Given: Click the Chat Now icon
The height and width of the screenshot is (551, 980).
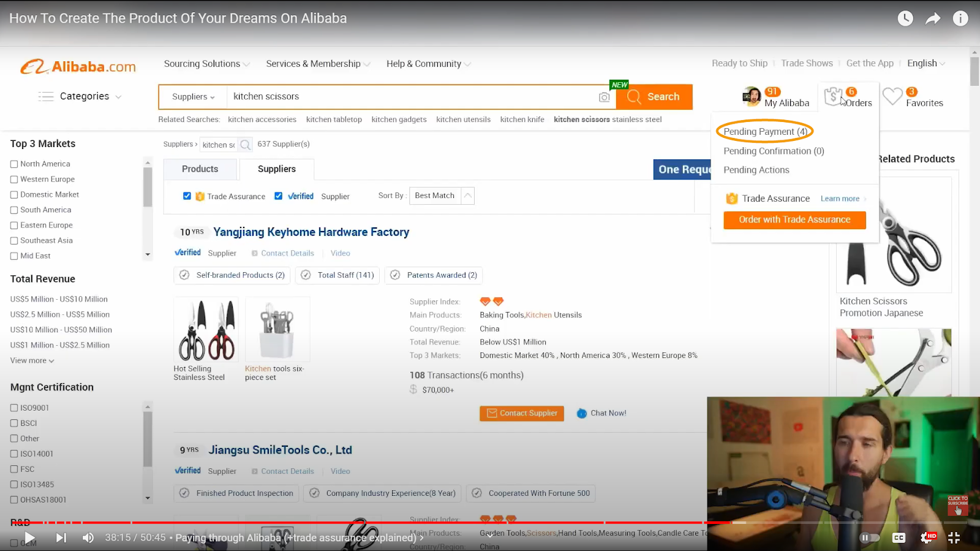Looking at the screenshot, I should click(x=582, y=414).
